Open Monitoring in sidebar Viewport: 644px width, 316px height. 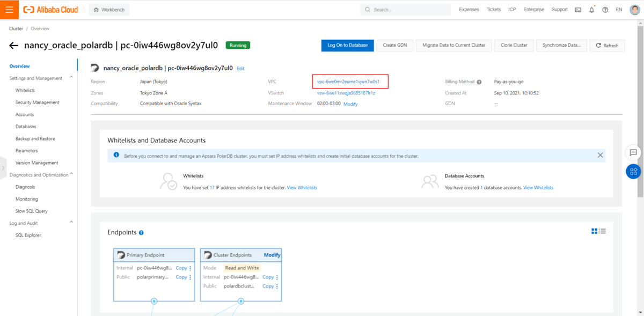coord(27,199)
